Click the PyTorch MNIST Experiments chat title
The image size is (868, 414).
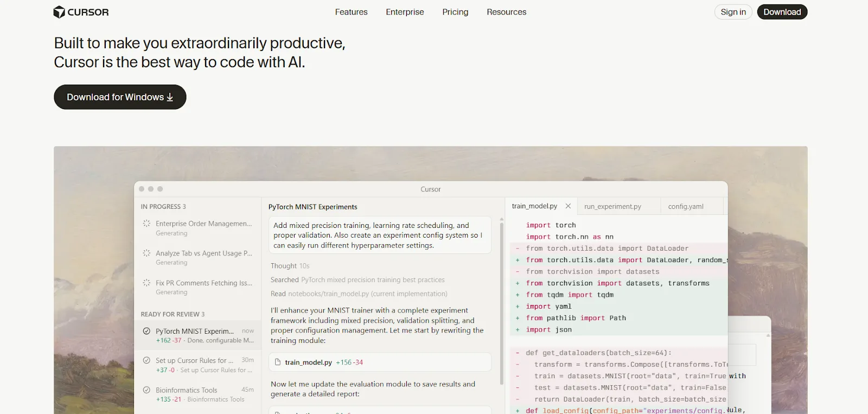tap(312, 207)
